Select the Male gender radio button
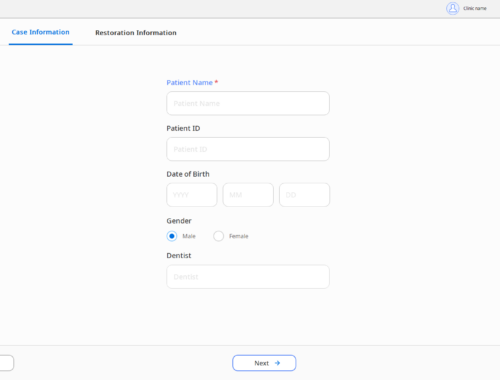 coord(172,236)
